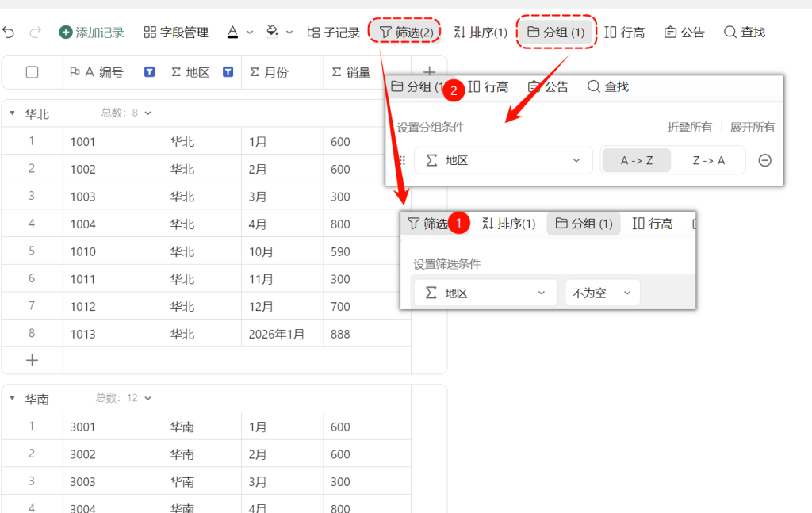Open 华北 总数 summary dropdown
This screenshot has height=513, width=812.
point(126,113)
